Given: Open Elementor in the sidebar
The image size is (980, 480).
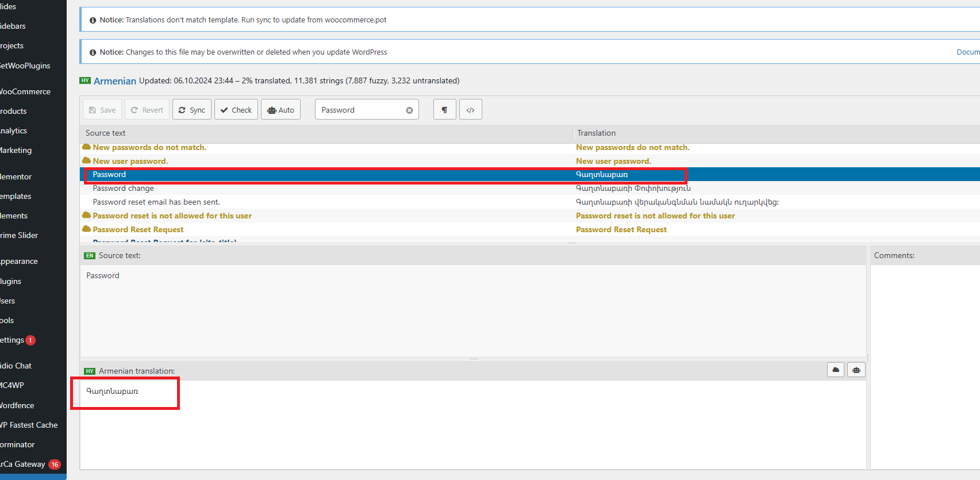Looking at the screenshot, I should click(x=16, y=176).
